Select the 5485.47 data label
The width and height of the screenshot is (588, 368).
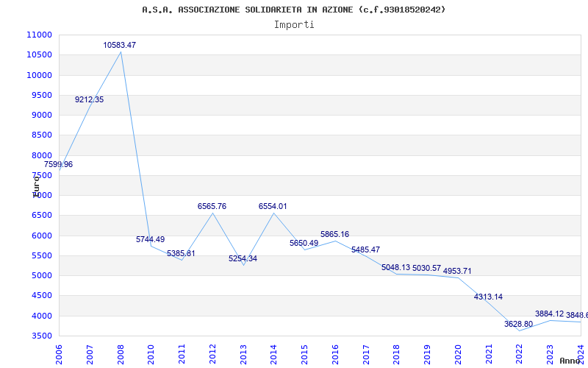coord(365,250)
